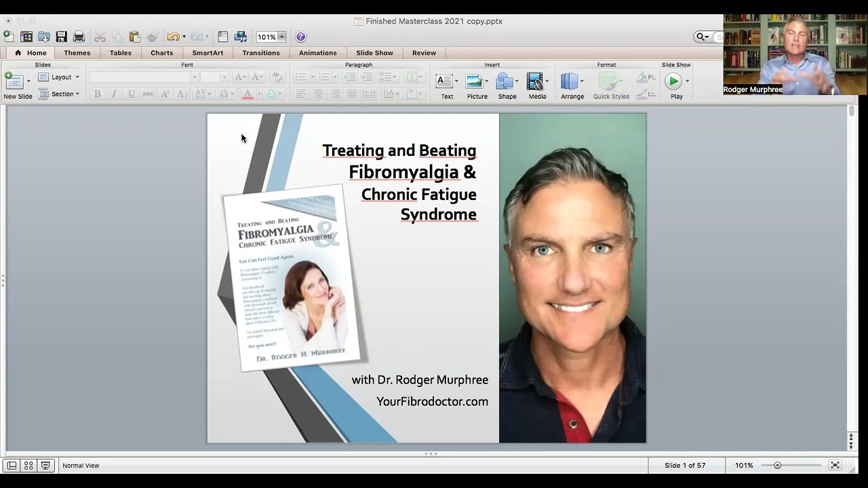The image size is (868, 488).
Task: Print using the printer icon
Action: point(79,37)
